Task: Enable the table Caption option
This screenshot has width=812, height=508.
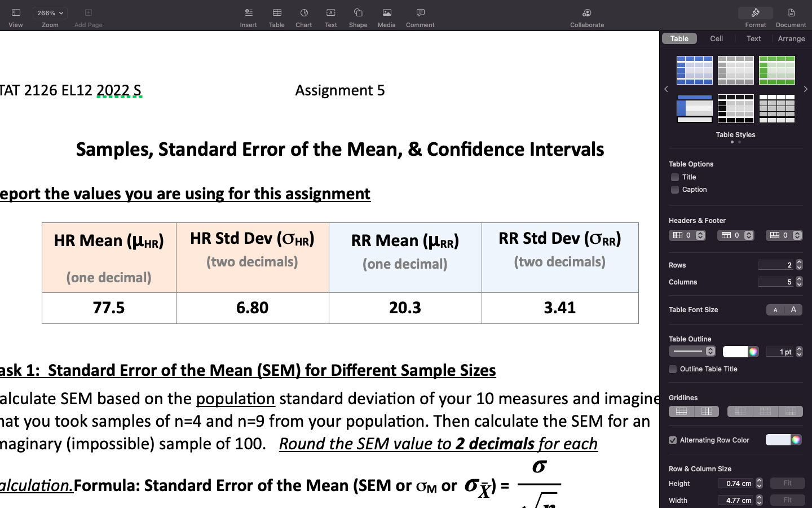Action: [x=674, y=190]
